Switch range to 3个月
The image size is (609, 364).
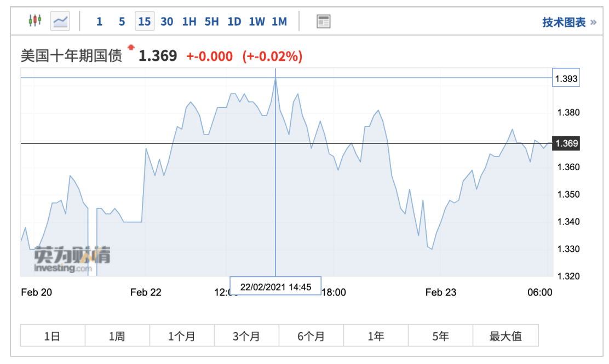246,336
